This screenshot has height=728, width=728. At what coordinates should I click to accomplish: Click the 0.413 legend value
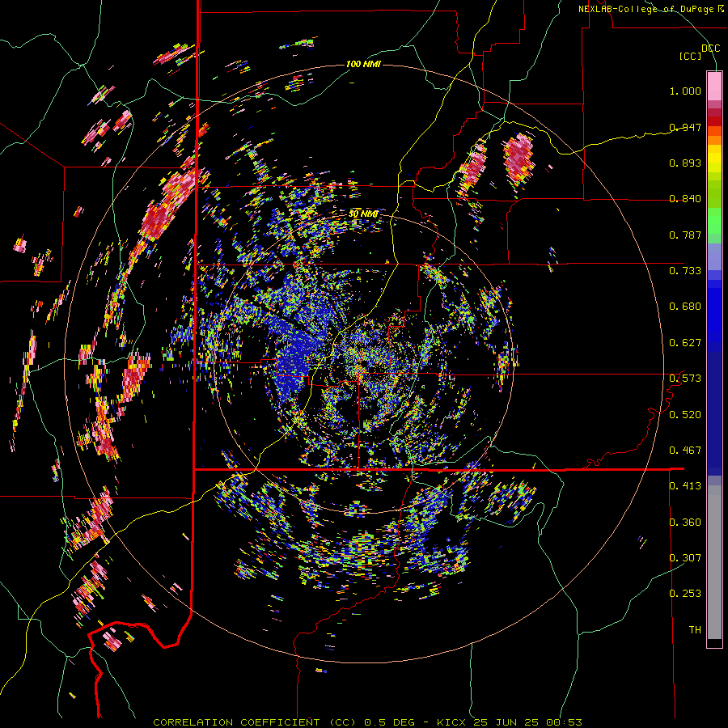685,486
